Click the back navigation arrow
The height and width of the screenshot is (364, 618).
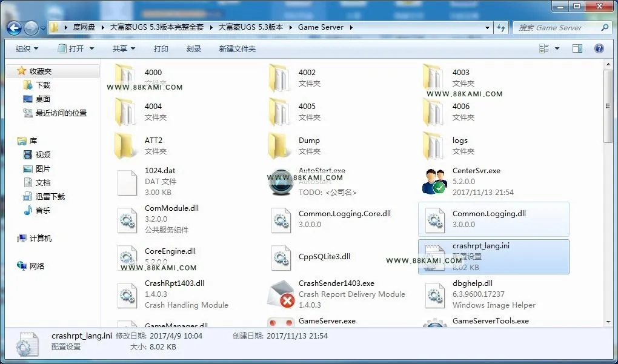tap(14, 28)
